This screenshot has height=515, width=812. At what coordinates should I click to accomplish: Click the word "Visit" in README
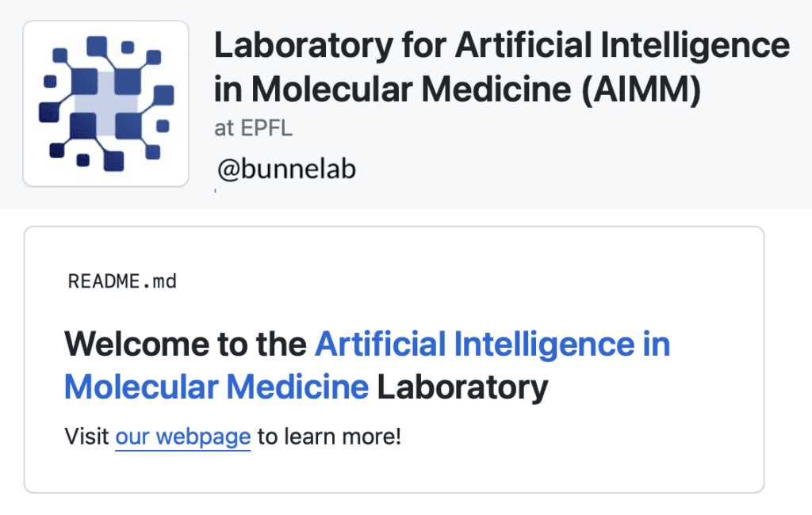tap(86, 436)
